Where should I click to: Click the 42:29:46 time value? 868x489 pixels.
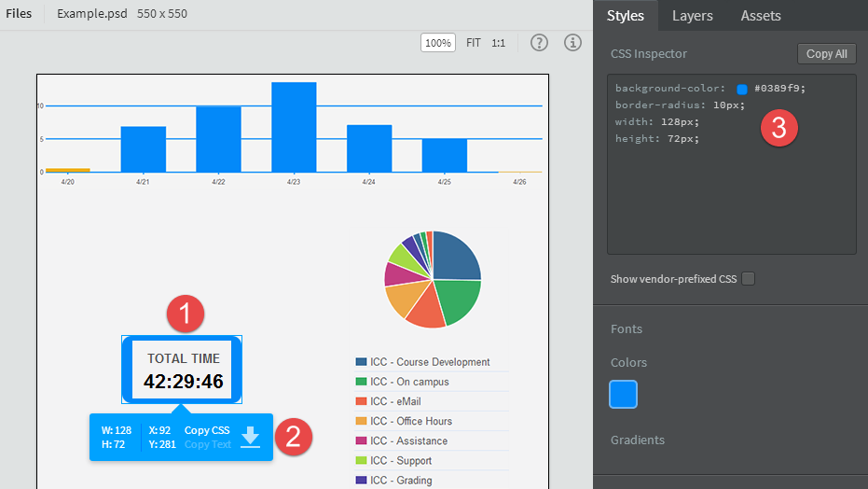coord(184,382)
